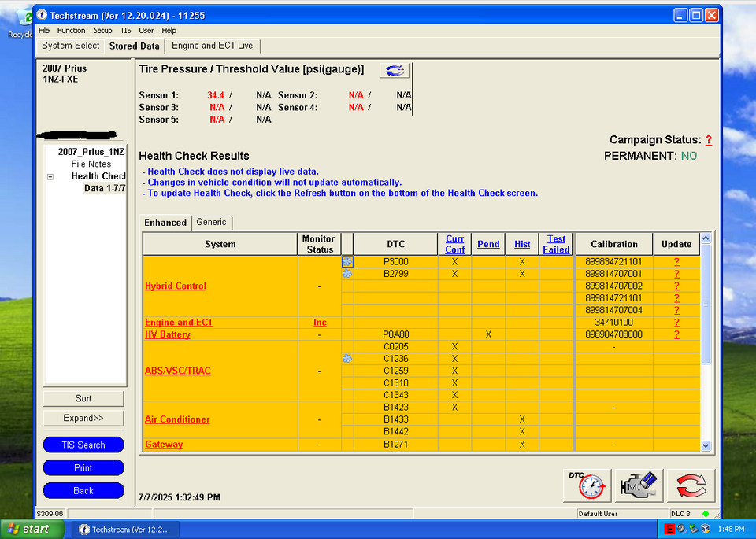Screen dimensions: 756x539
Task: Open the TIS menu
Action: pyautogui.click(x=125, y=31)
